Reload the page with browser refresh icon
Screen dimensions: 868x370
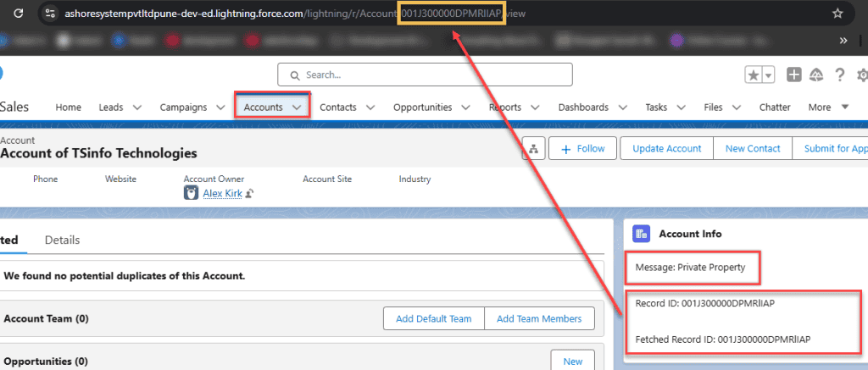pyautogui.click(x=19, y=13)
